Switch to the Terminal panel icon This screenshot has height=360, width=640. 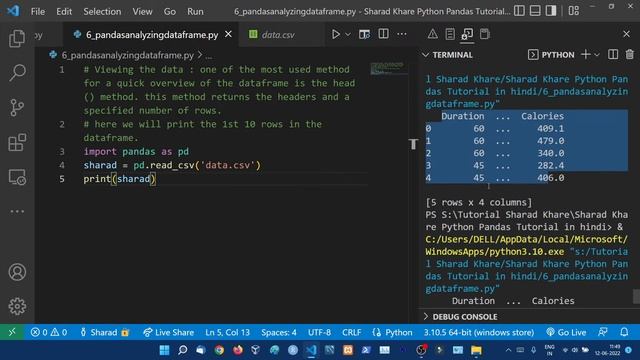pos(467,34)
